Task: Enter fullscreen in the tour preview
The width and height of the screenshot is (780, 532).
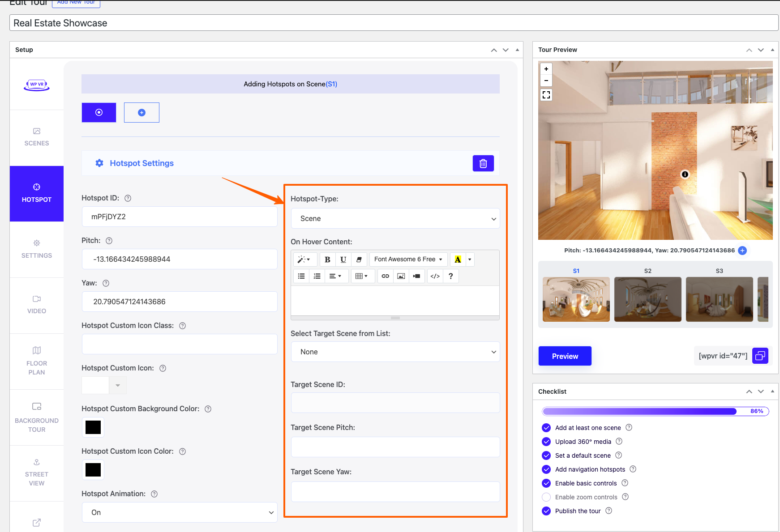Action: point(546,95)
